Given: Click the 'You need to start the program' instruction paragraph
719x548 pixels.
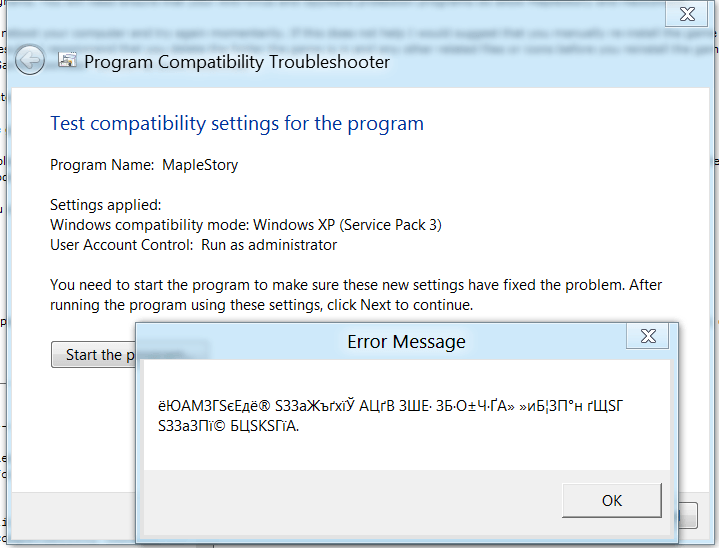Looking at the screenshot, I should click(355, 295).
